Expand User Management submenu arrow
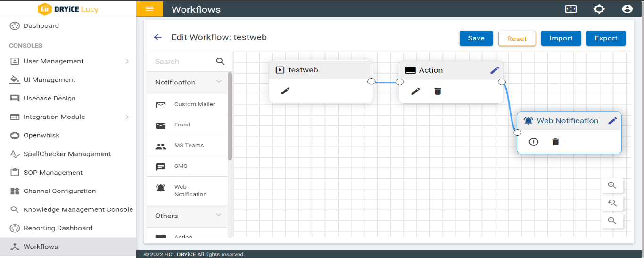 point(127,61)
